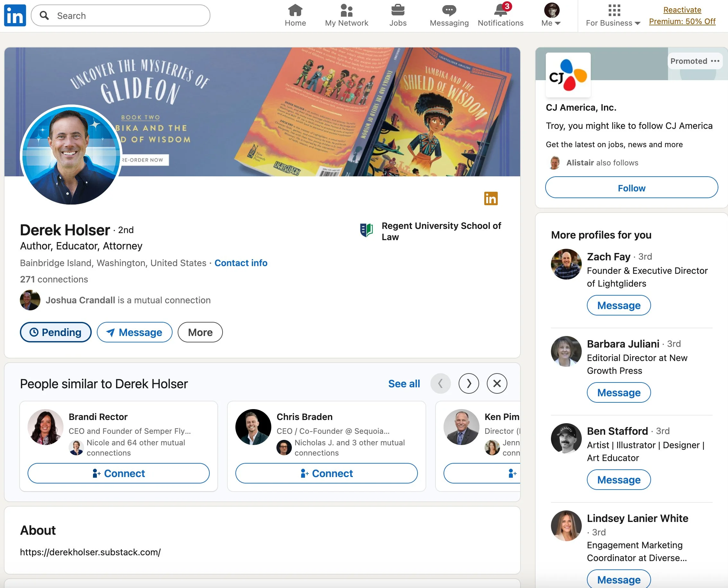Open the Home feed icon
This screenshot has width=728, height=588.
click(x=295, y=10)
